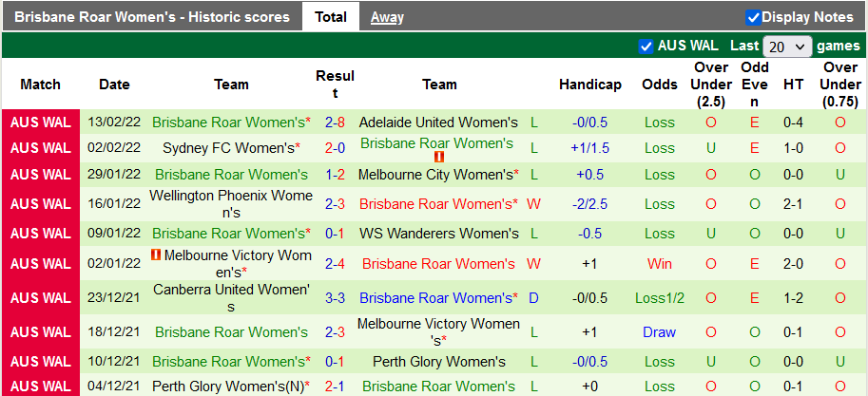Open Perth Glory Women's link in 10/12/21 row
Screen dimensions: 868x396
(x=438, y=362)
